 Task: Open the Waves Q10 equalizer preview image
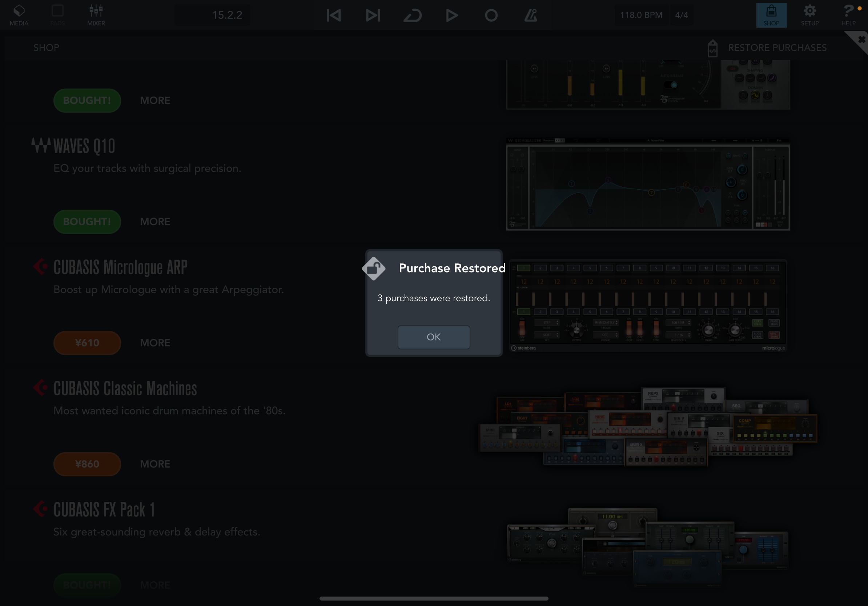coord(648,184)
